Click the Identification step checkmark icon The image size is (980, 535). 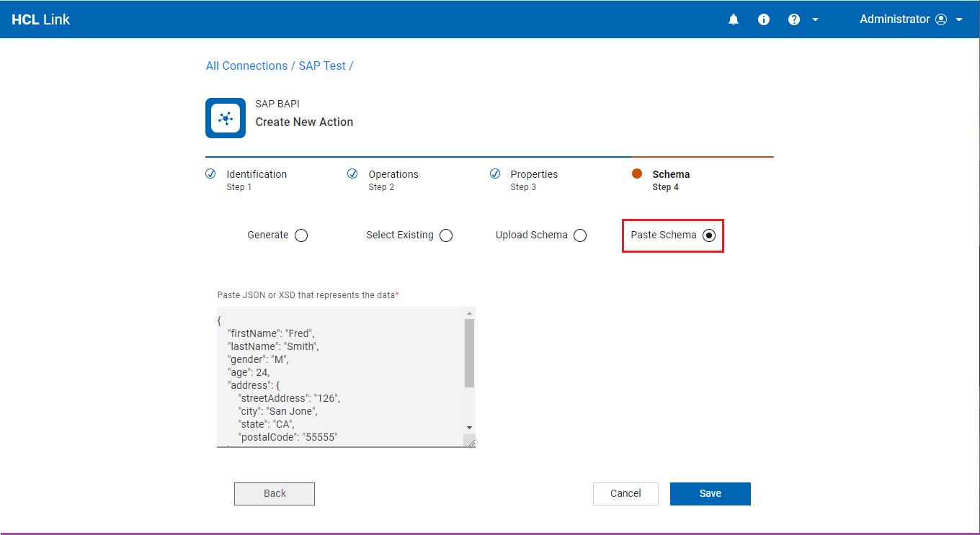pos(210,174)
